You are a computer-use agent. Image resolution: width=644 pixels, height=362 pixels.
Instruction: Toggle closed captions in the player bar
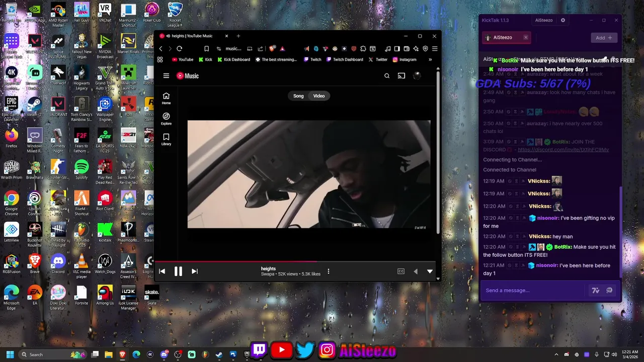click(401, 271)
